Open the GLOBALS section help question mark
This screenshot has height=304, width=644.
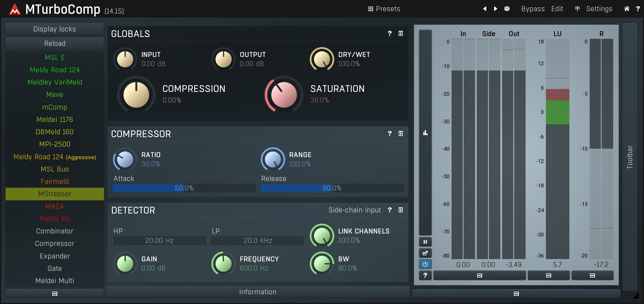pyautogui.click(x=390, y=33)
